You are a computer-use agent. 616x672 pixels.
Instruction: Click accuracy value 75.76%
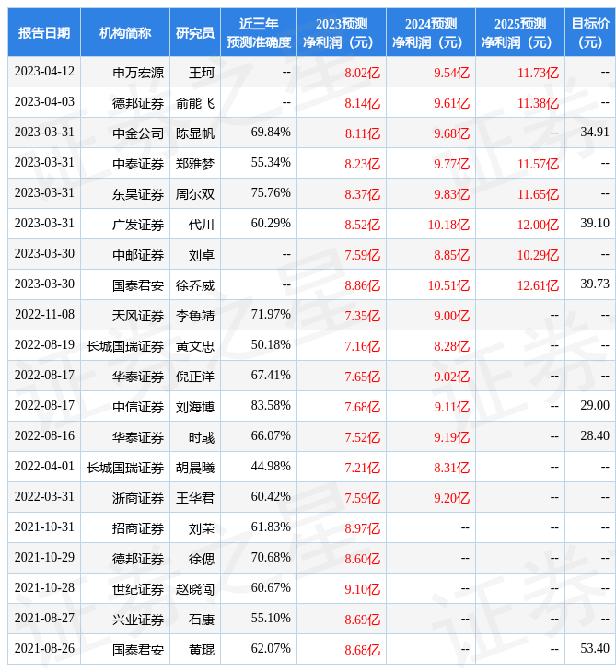point(271,193)
